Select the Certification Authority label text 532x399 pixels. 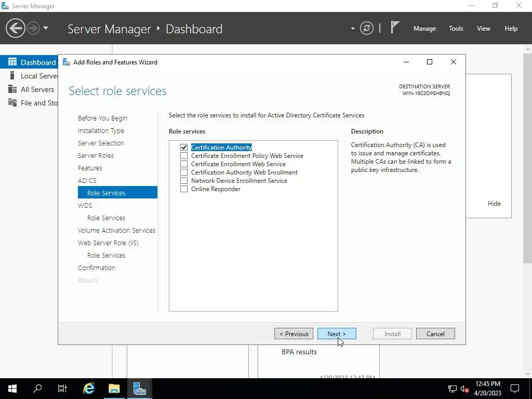pos(221,147)
